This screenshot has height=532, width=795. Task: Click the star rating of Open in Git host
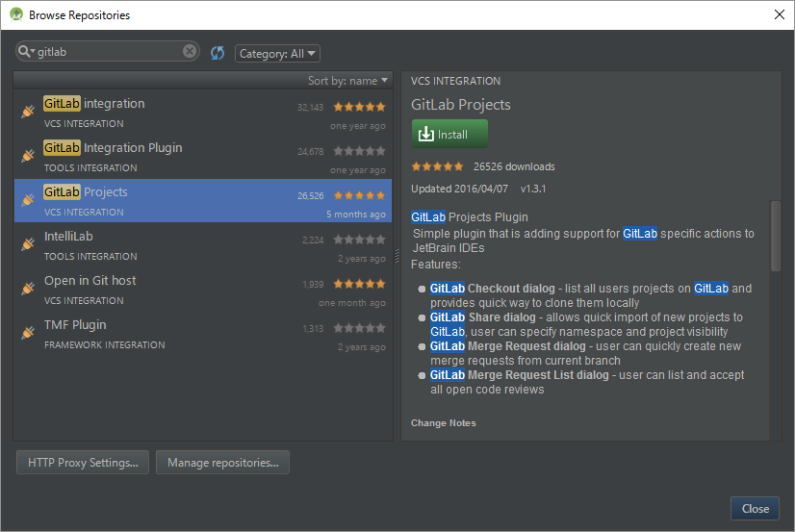pos(359,284)
